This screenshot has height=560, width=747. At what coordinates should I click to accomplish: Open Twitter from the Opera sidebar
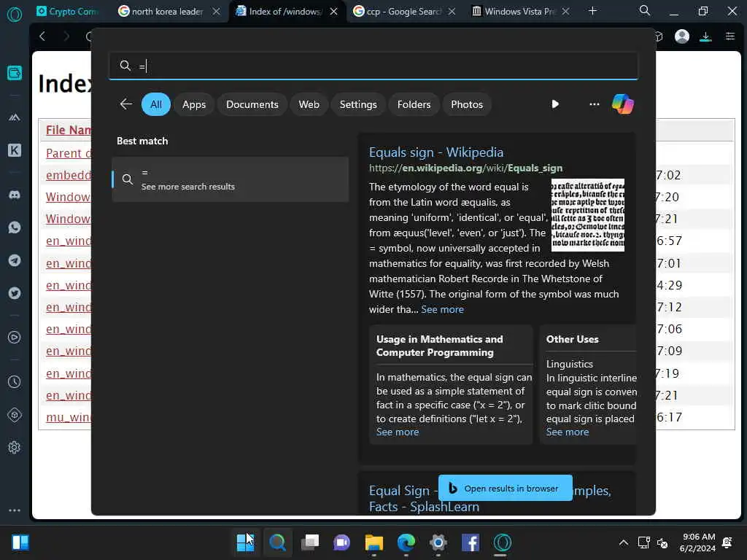pos(15,293)
